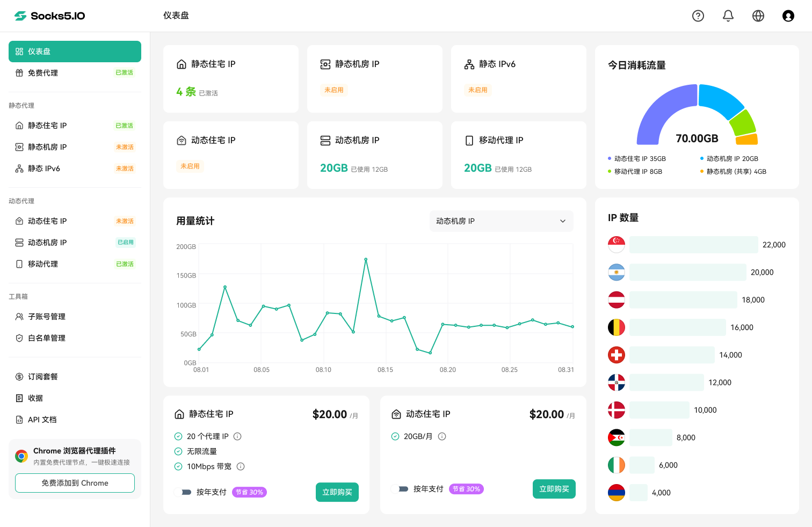
Task: Click wifi house icon on 动态住宅 IP top card
Action: [182, 141]
